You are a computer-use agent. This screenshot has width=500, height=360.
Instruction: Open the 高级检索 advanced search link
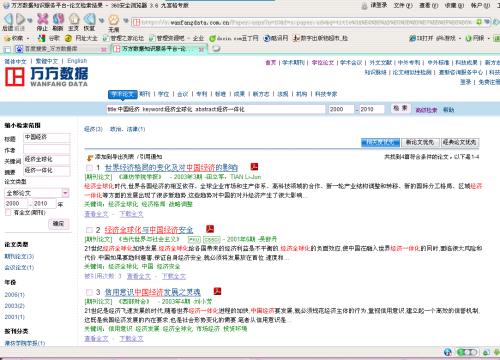coord(426,110)
